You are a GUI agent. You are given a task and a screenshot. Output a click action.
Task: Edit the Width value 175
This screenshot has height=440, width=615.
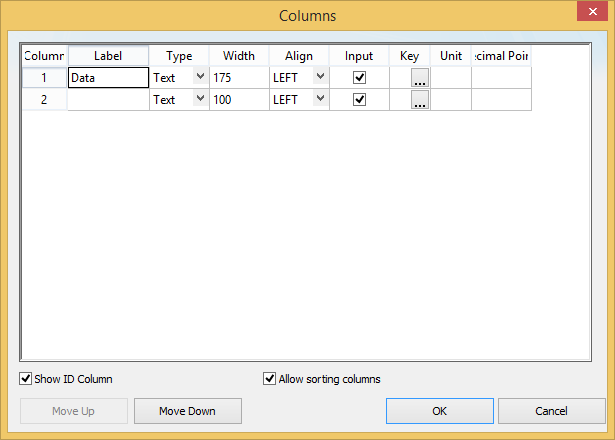point(239,78)
